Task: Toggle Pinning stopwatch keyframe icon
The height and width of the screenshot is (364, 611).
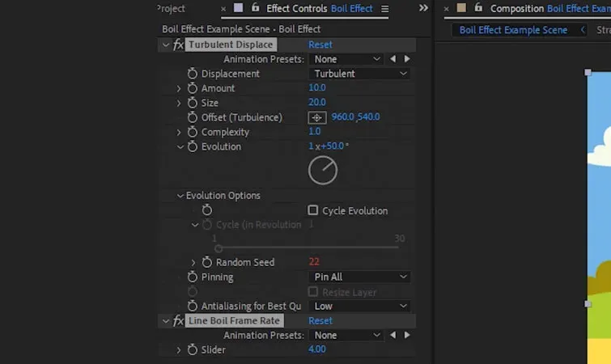Action: point(192,277)
